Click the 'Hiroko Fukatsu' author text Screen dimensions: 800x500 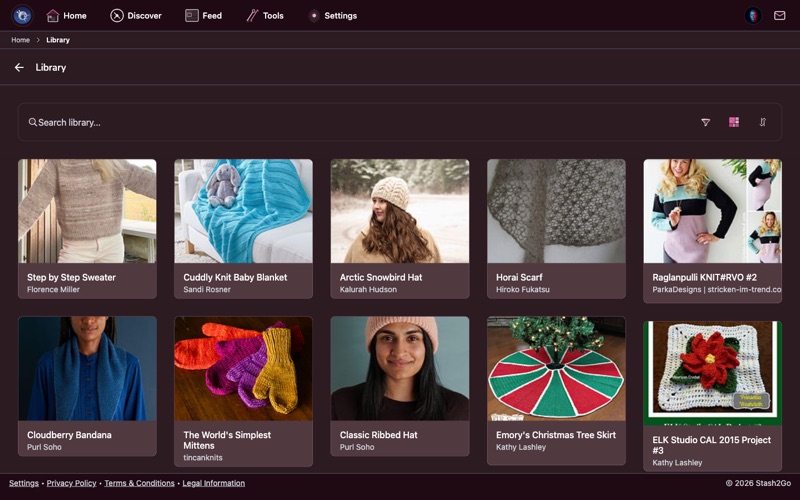tap(523, 289)
